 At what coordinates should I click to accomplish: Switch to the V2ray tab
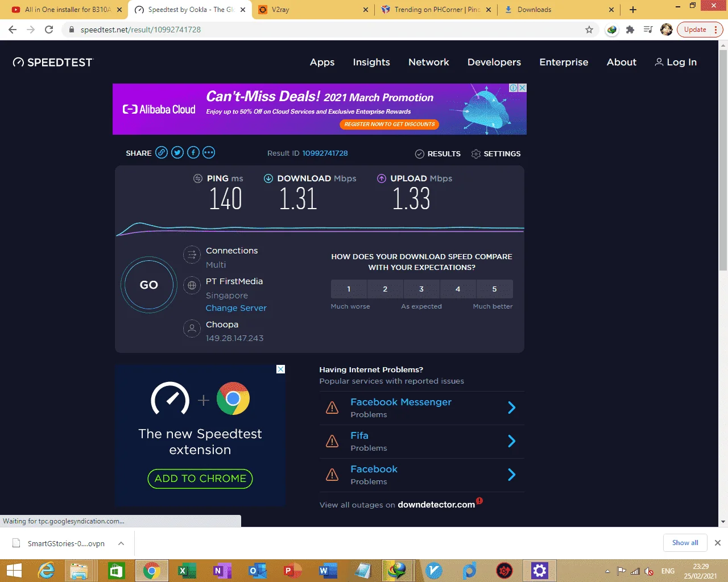click(x=312, y=10)
